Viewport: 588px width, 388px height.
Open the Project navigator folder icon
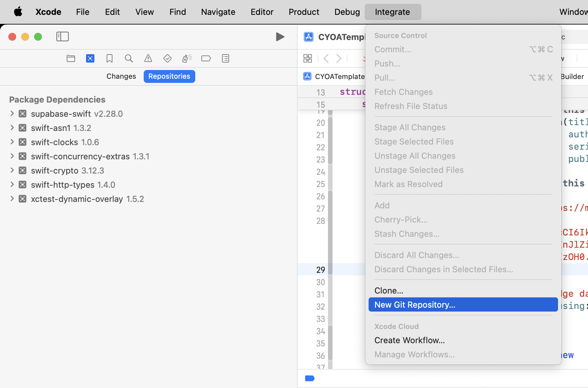pos(71,58)
